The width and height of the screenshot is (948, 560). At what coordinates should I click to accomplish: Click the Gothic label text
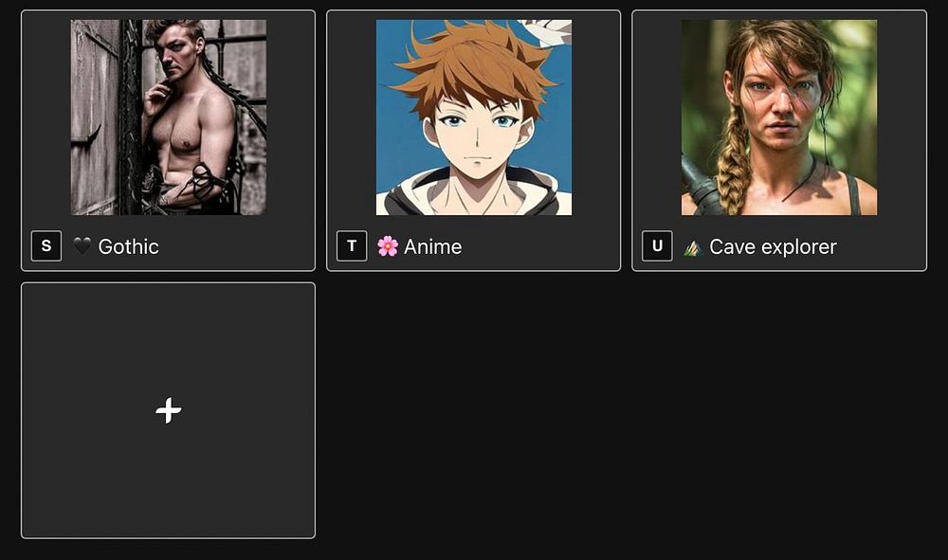[x=129, y=246]
